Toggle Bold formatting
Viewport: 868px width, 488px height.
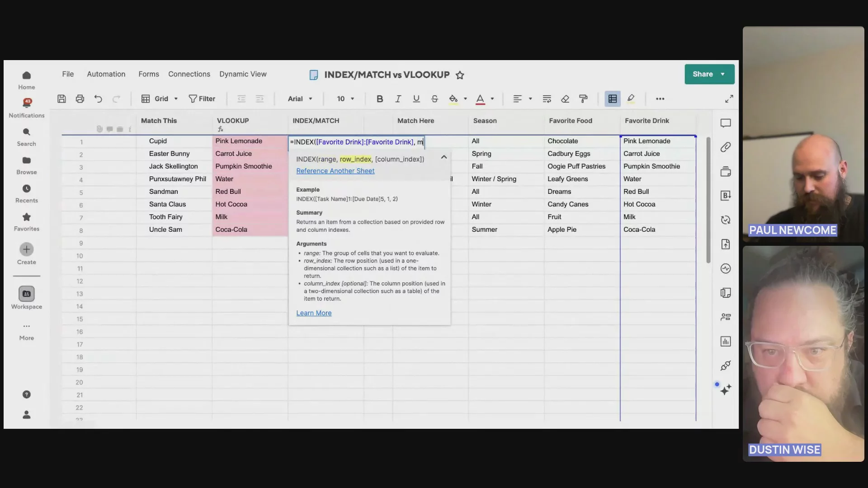click(x=380, y=99)
